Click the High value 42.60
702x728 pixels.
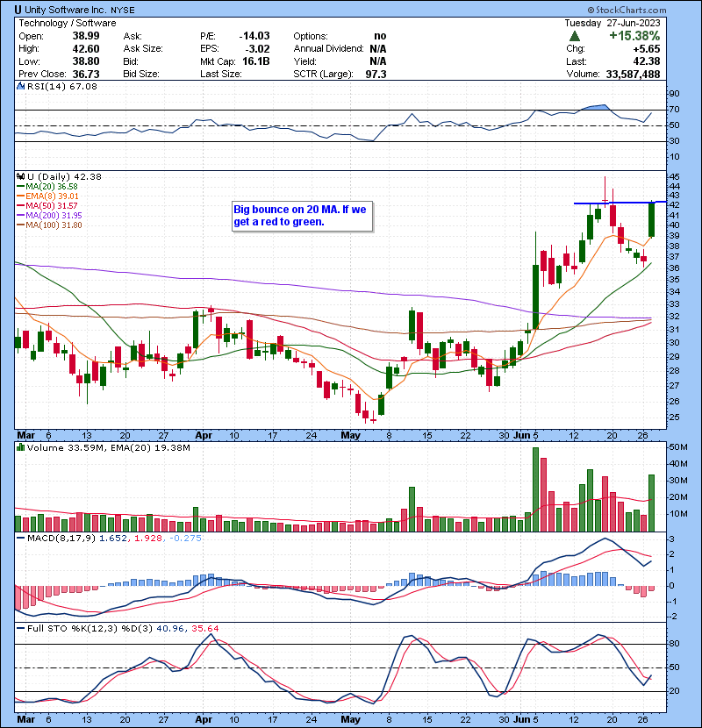coord(85,49)
